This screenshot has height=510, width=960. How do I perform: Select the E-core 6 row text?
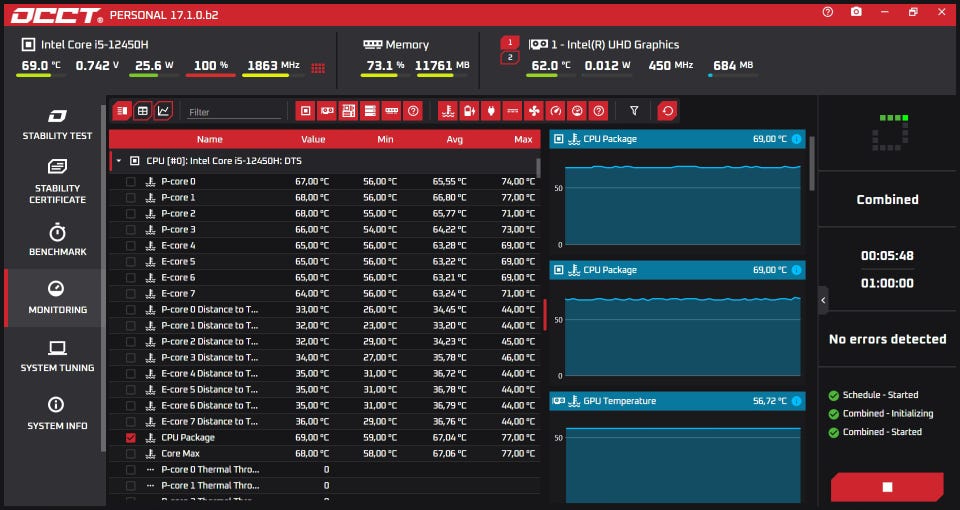pos(178,277)
